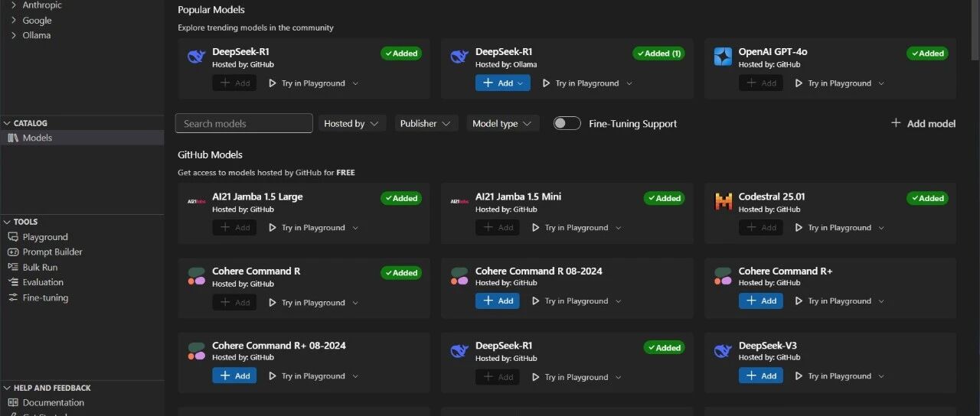
Task: Click the Cohere Command R logo
Action: [197, 276]
